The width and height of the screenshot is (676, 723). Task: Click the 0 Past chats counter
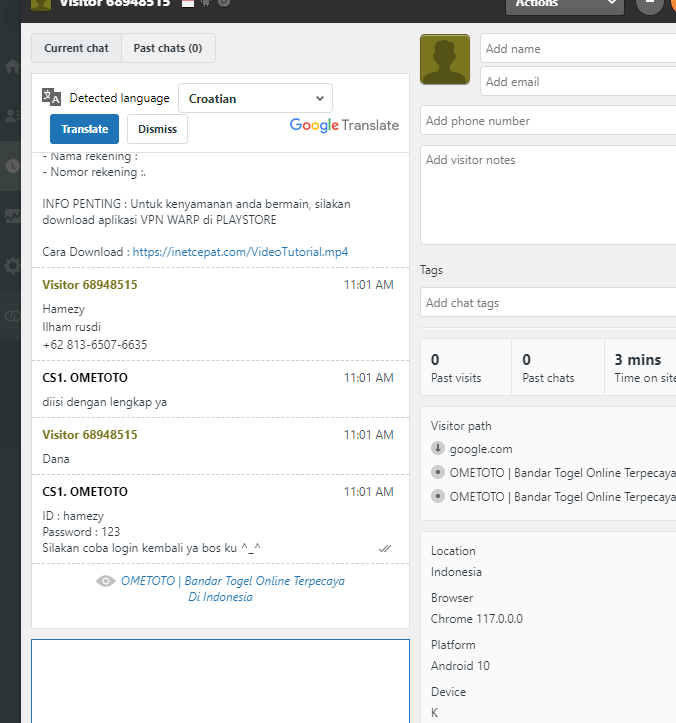pyautogui.click(x=557, y=367)
